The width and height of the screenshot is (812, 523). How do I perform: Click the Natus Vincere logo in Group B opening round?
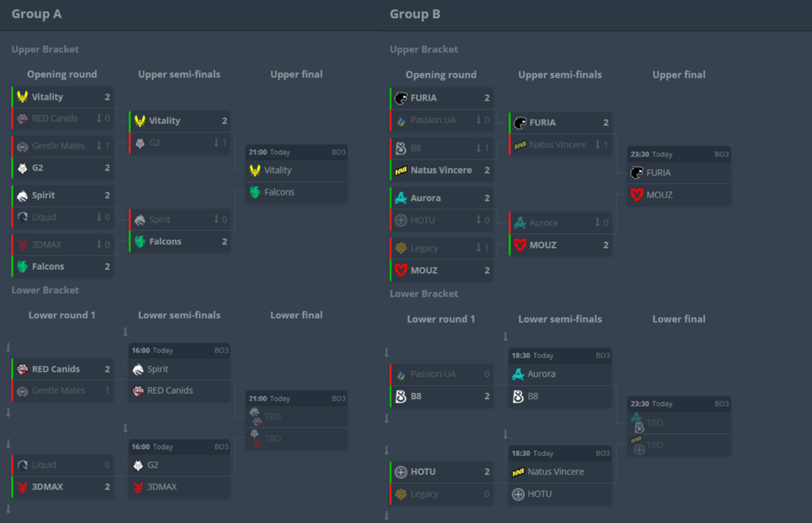coord(400,170)
